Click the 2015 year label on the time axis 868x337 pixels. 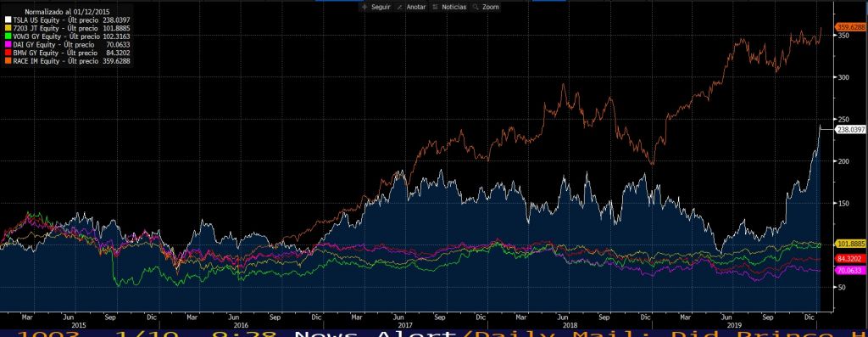pyautogui.click(x=79, y=325)
